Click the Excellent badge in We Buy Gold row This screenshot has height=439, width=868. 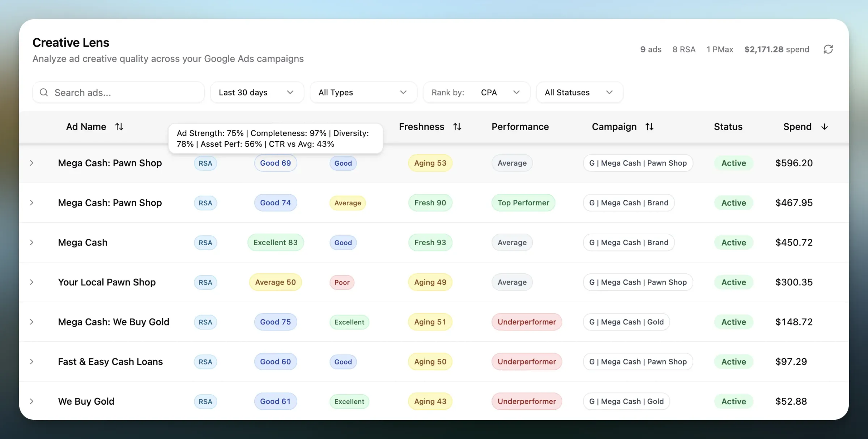click(349, 401)
